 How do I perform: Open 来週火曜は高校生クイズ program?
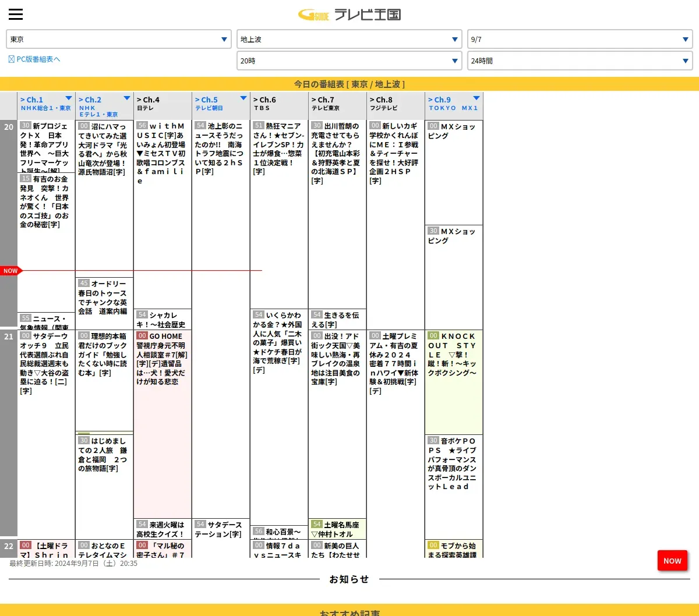point(163,529)
